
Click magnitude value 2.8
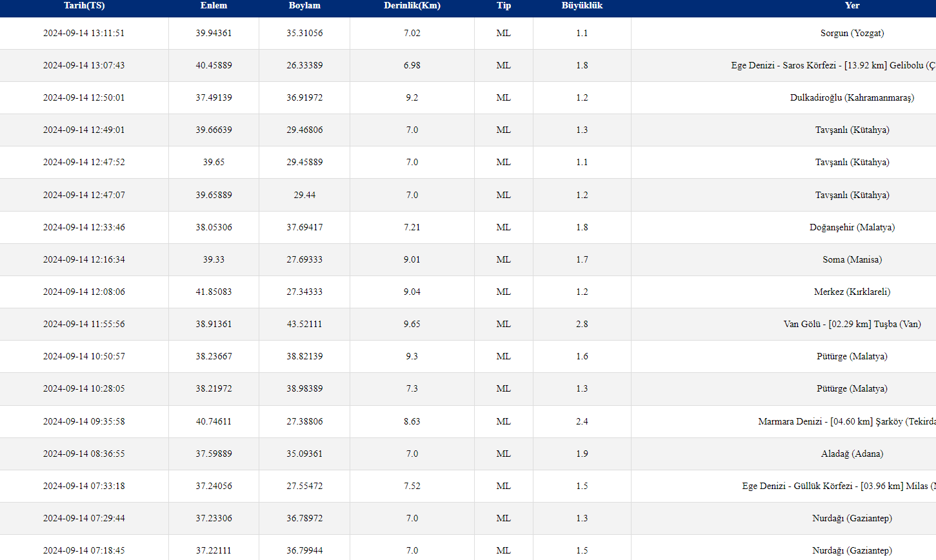(x=582, y=324)
